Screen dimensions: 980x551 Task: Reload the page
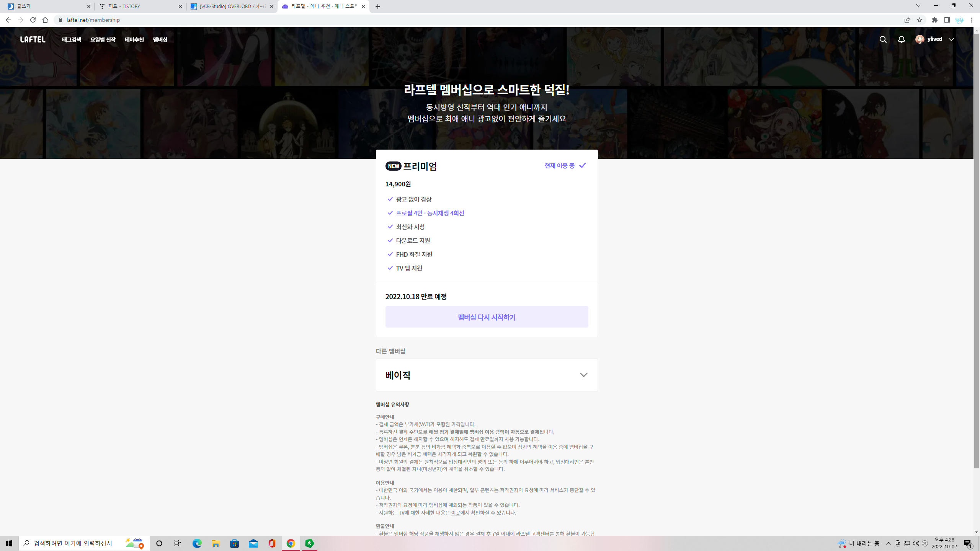(x=33, y=20)
